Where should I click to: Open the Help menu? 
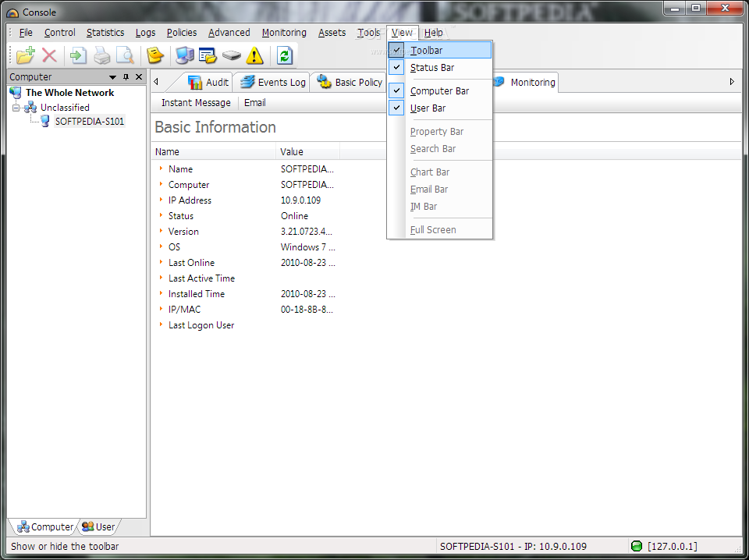pyautogui.click(x=433, y=33)
